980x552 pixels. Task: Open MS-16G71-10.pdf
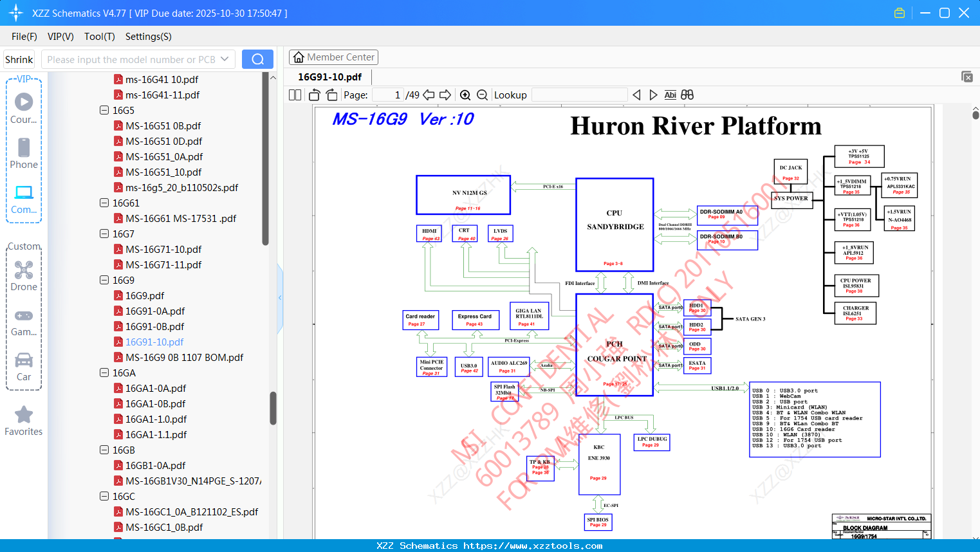tap(163, 249)
